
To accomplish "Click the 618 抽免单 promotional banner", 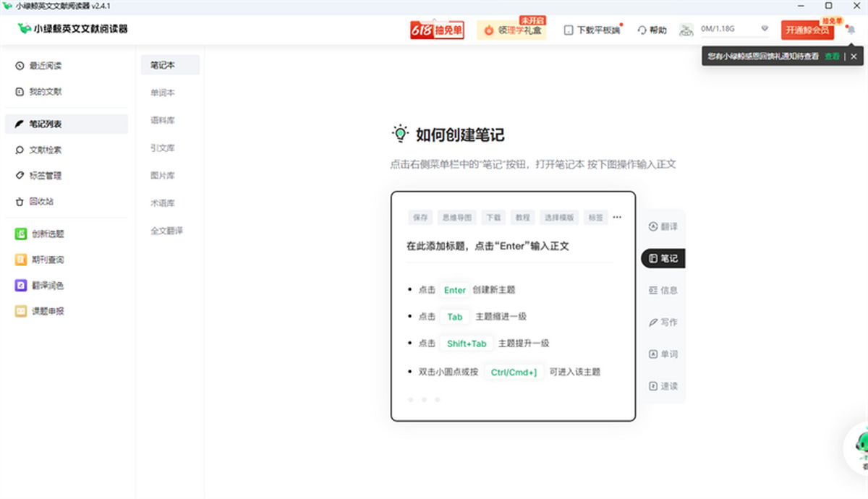I will click(x=437, y=30).
